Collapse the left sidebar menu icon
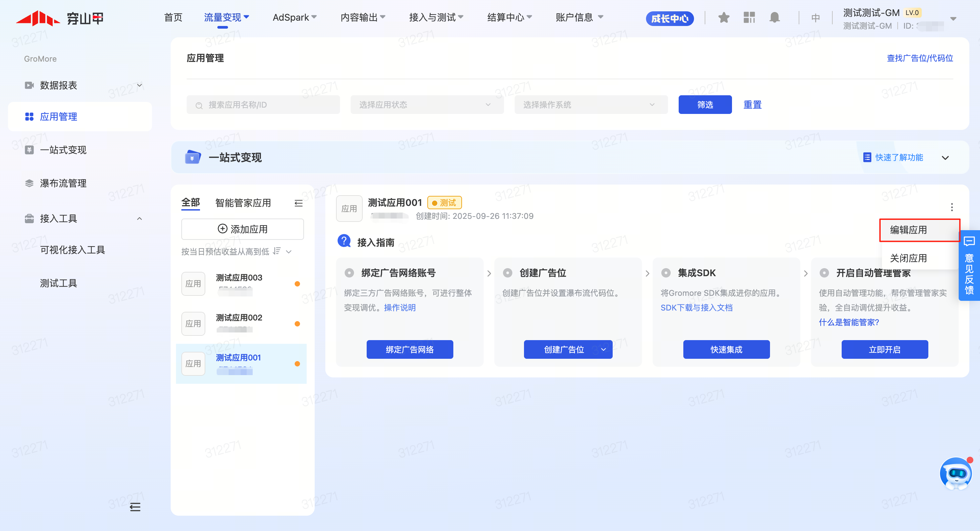The image size is (980, 531). coord(135,507)
